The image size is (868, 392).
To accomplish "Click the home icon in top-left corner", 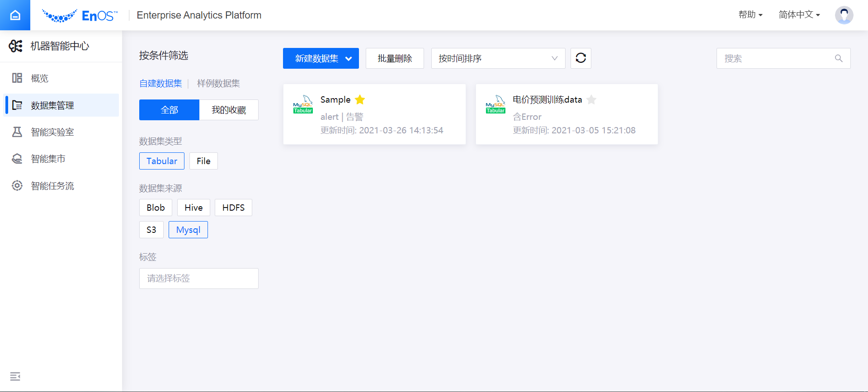I will tap(15, 15).
